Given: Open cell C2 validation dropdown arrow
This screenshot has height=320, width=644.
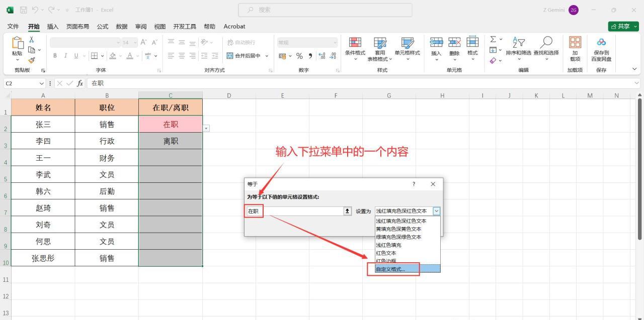Looking at the screenshot, I should click(x=206, y=129).
